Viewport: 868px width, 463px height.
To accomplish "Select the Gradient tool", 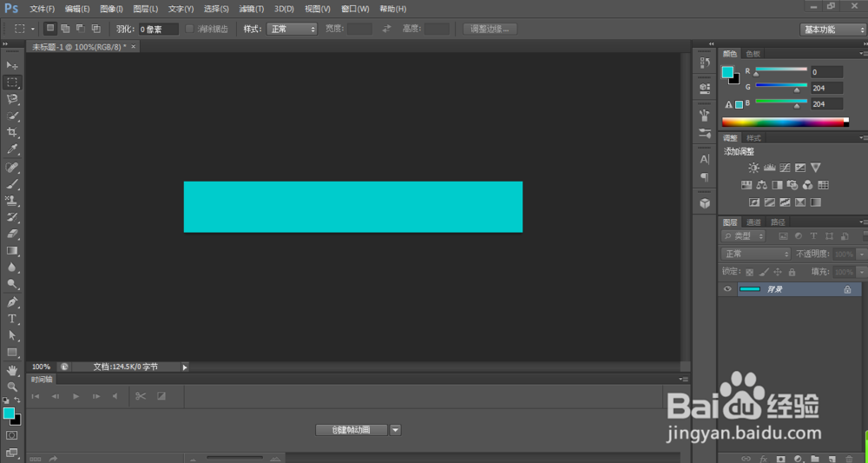I will pyautogui.click(x=12, y=250).
